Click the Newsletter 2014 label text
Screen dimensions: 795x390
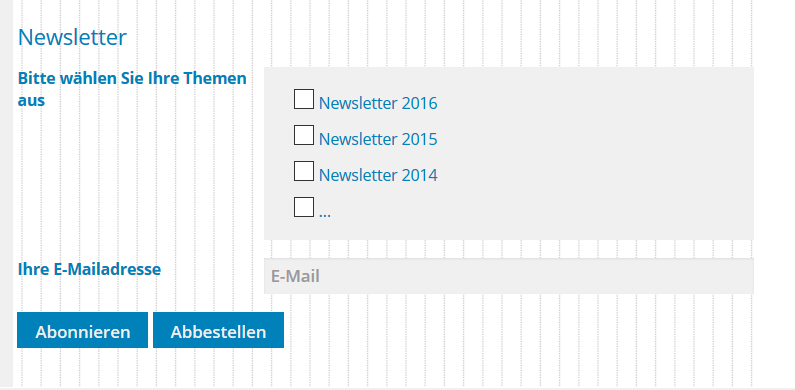pos(378,175)
